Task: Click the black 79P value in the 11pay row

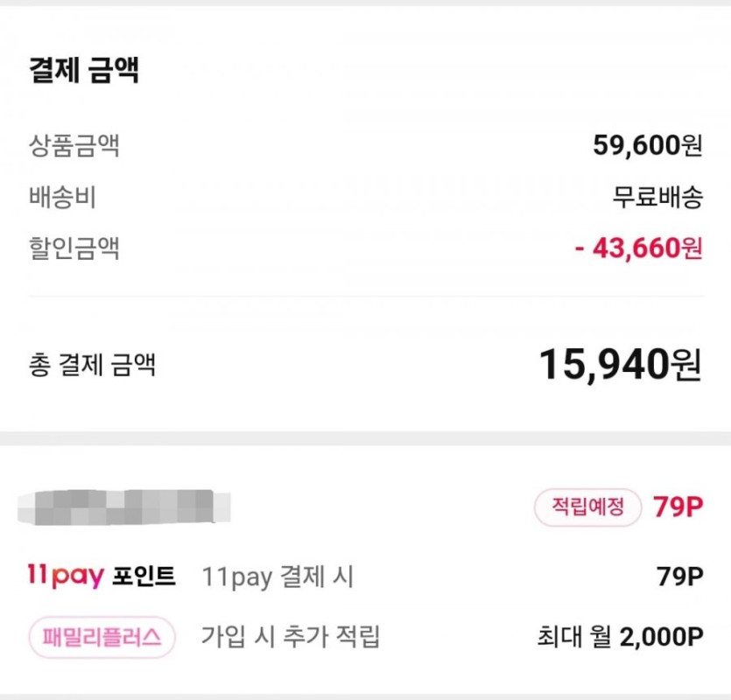Action: tap(680, 577)
